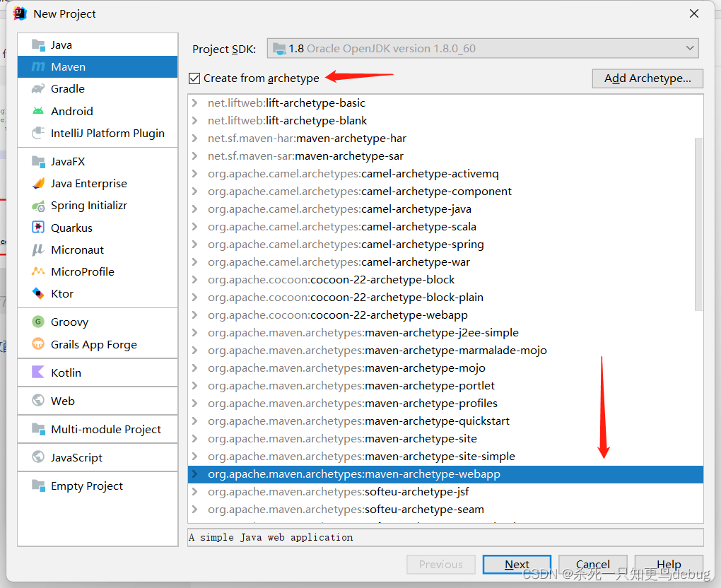Viewport: 721px width, 588px height.
Task: Click the disabled Previous button
Action: [x=440, y=564]
